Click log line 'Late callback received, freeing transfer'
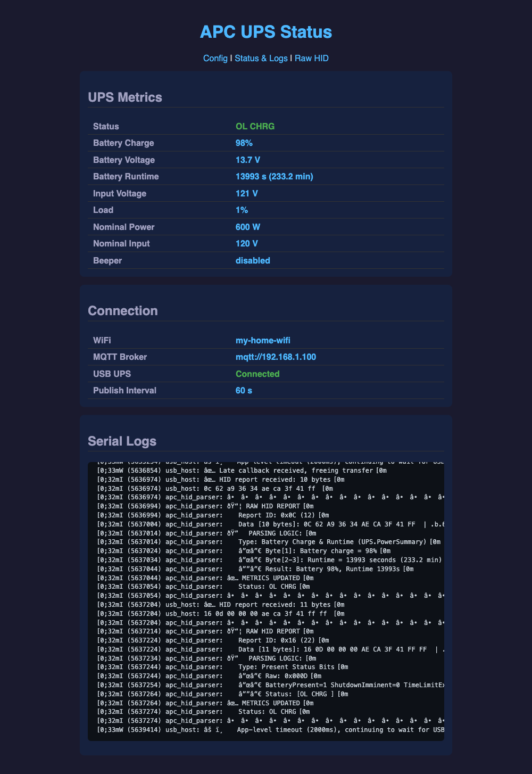This screenshot has width=532, height=774. 242,471
